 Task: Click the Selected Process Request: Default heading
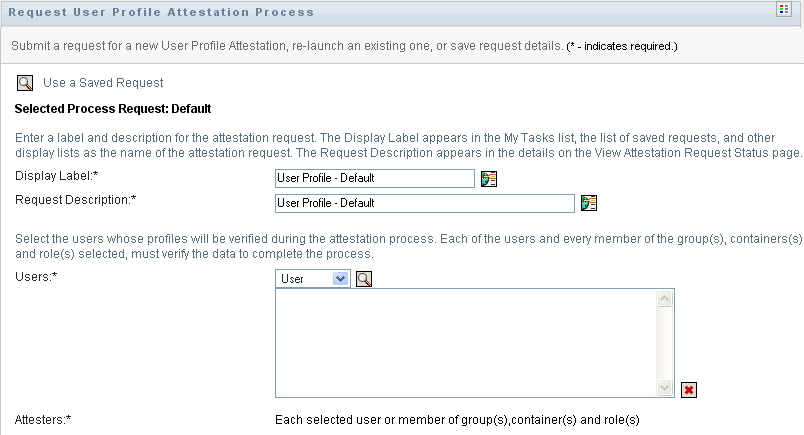tap(113, 108)
